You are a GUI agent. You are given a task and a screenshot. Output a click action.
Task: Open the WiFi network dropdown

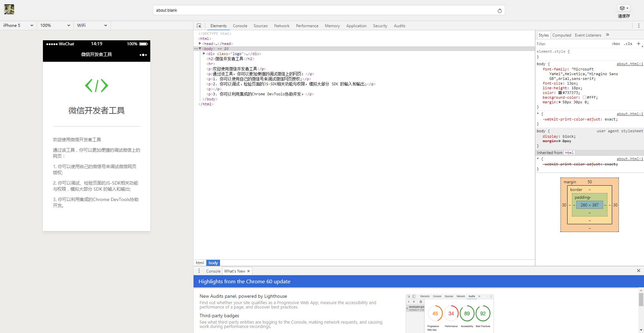coord(92,26)
